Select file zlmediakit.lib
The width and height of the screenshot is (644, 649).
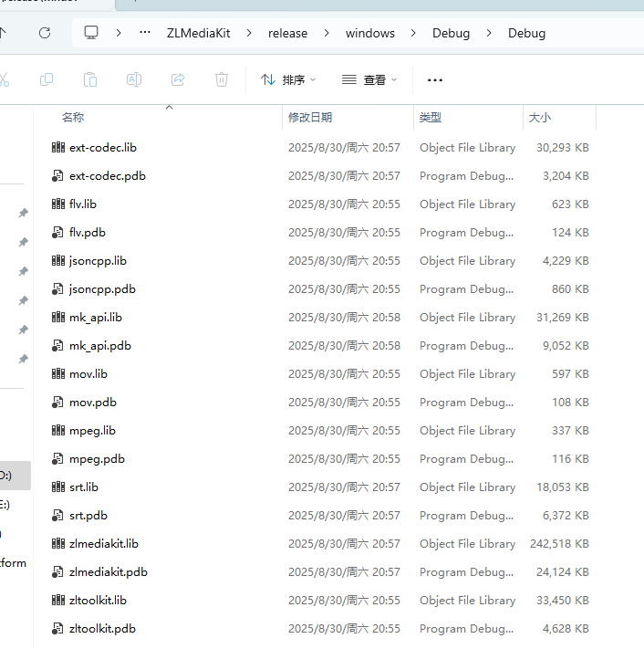tap(104, 544)
